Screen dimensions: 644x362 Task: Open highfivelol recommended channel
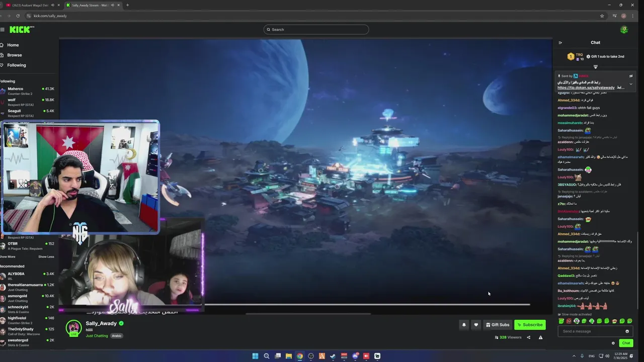[28, 320]
